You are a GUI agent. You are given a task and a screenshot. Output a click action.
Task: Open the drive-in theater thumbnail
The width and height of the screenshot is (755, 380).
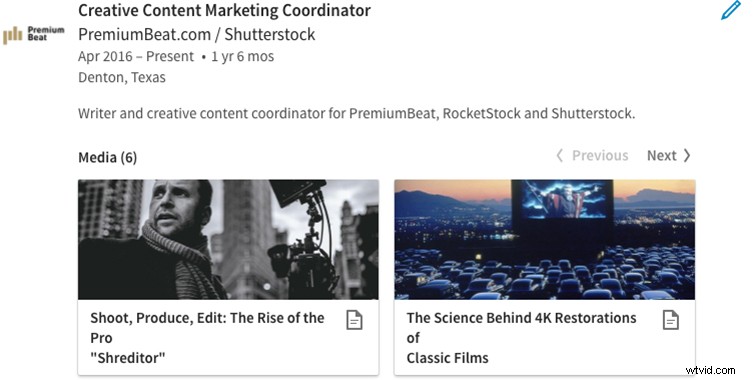545,239
